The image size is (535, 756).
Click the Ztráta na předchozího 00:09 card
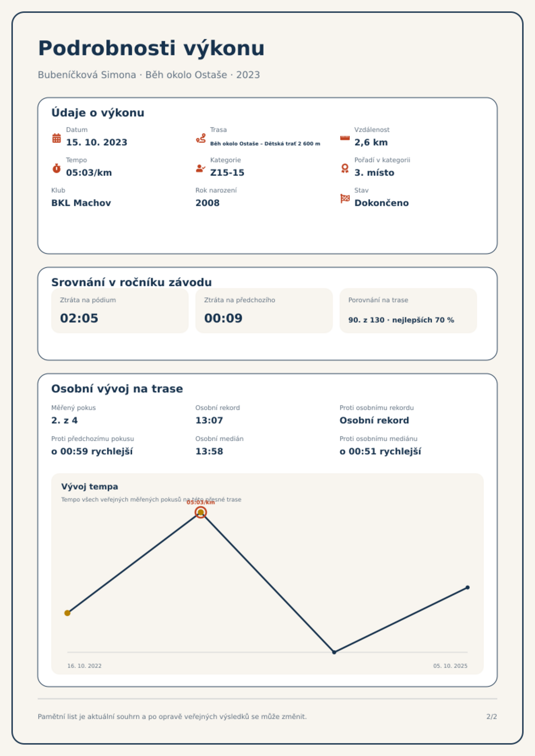[x=264, y=311]
